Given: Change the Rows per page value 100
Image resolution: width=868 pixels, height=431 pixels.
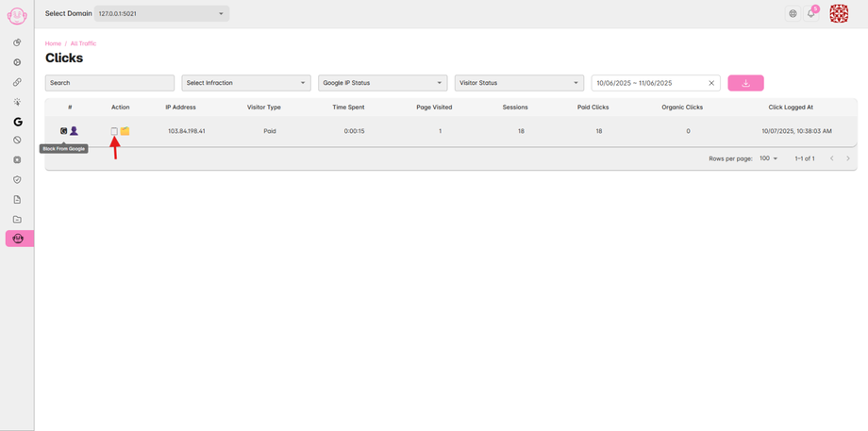Looking at the screenshot, I should pyautogui.click(x=768, y=158).
